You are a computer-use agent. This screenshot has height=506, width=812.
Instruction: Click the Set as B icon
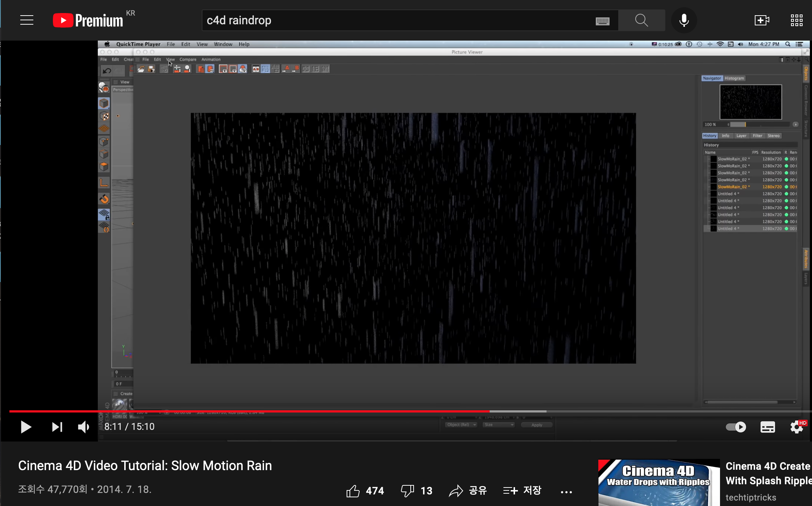[296, 69]
